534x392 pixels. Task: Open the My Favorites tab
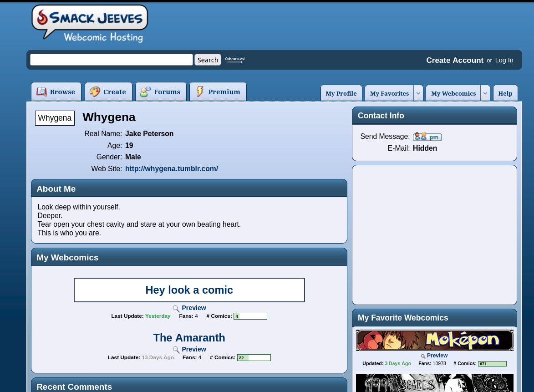click(x=389, y=93)
